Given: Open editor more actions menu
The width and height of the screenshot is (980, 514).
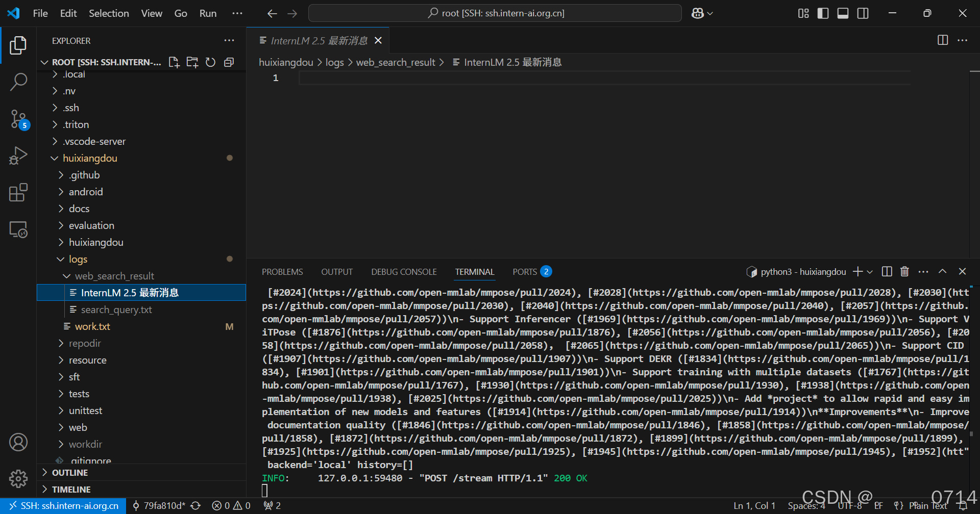Looking at the screenshot, I should click(x=962, y=40).
